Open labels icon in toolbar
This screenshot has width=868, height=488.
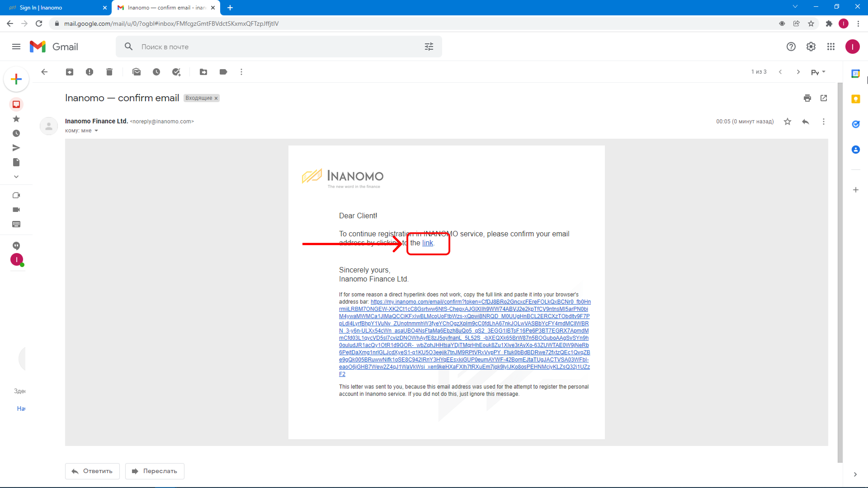(x=223, y=72)
